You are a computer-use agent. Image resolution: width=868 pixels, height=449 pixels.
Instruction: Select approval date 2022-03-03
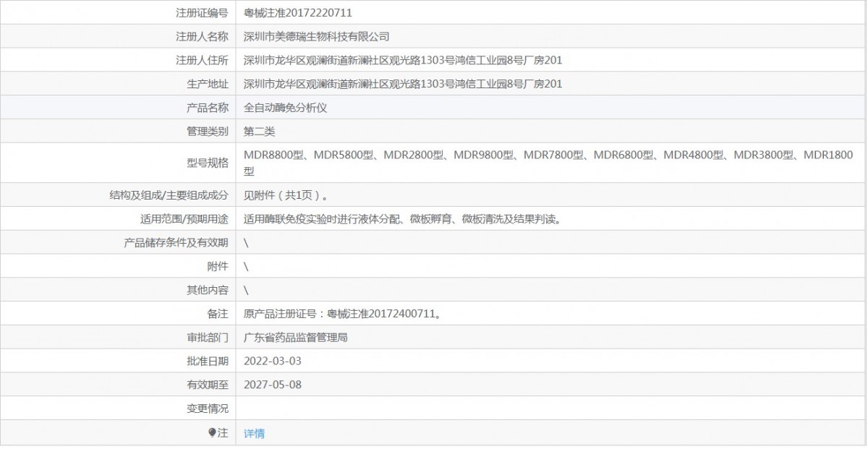[x=273, y=361]
